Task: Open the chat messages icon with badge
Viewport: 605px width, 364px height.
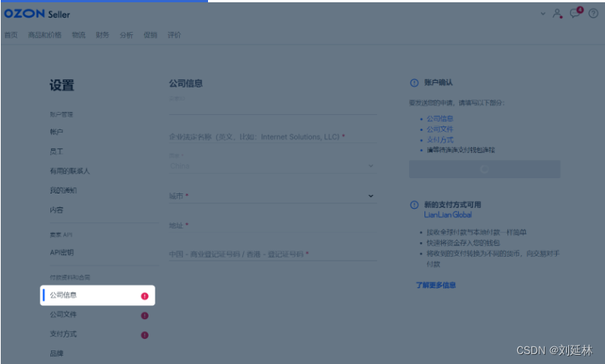Action: click(x=576, y=13)
